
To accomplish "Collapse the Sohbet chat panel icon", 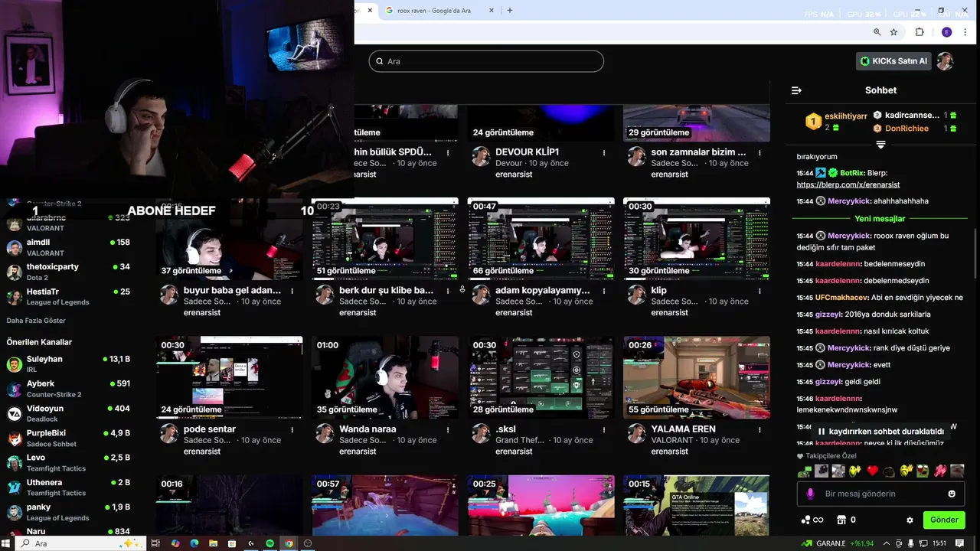I will (796, 90).
